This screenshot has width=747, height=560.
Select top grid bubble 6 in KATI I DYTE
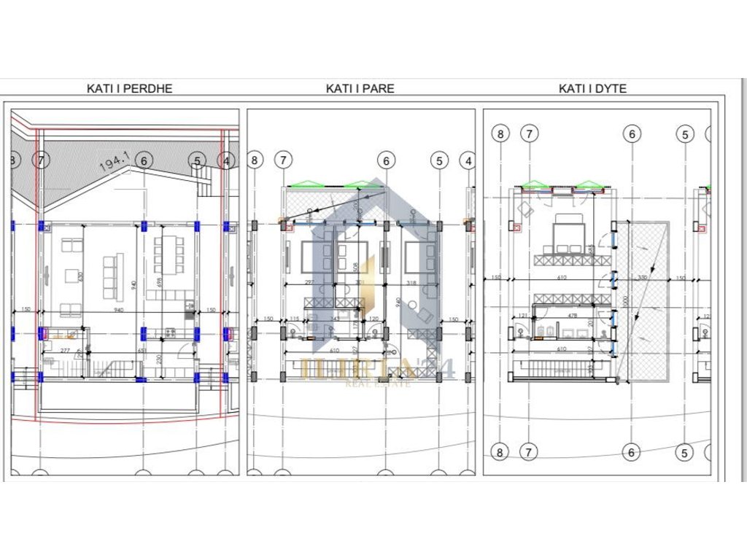(632, 133)
